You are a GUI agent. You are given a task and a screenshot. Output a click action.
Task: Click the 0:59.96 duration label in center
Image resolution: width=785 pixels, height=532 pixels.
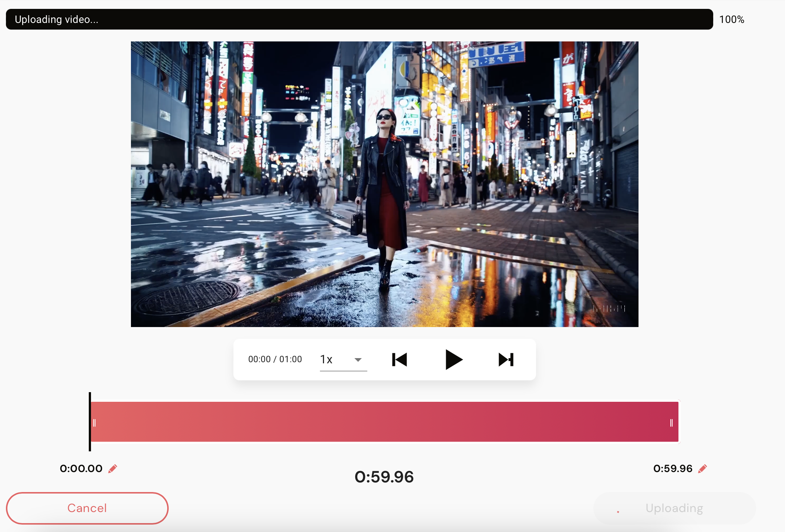[x=384, y=477]
